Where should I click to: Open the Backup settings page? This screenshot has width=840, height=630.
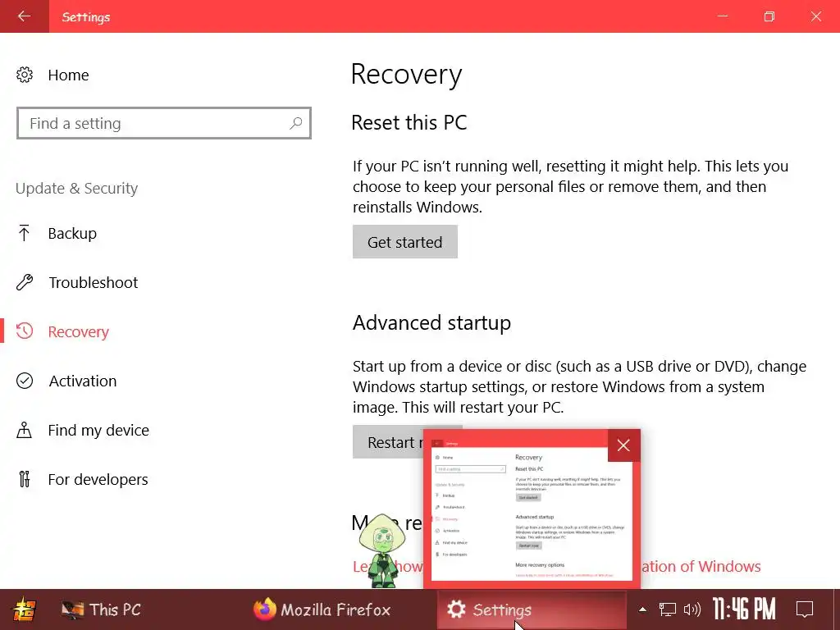(x=72, y=233)
